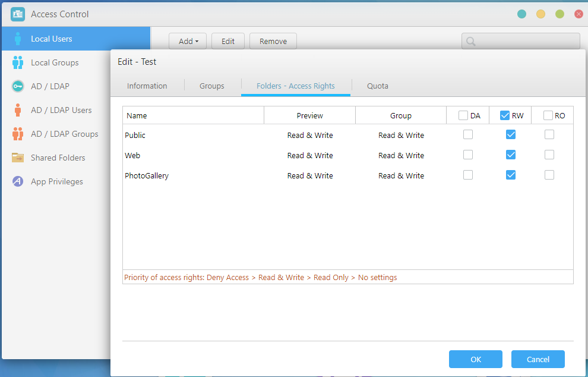
Task: Enable Read Only for PhotoGallery folder
Action: [x=549, y=175]
